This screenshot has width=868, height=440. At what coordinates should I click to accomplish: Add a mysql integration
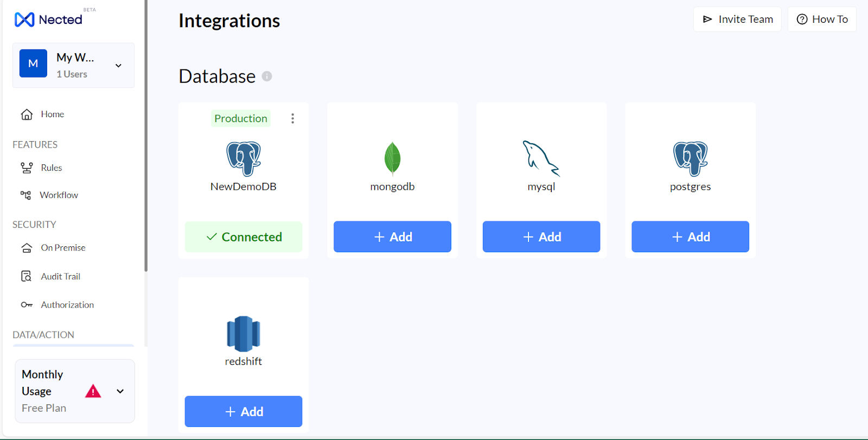coord(541,237)
